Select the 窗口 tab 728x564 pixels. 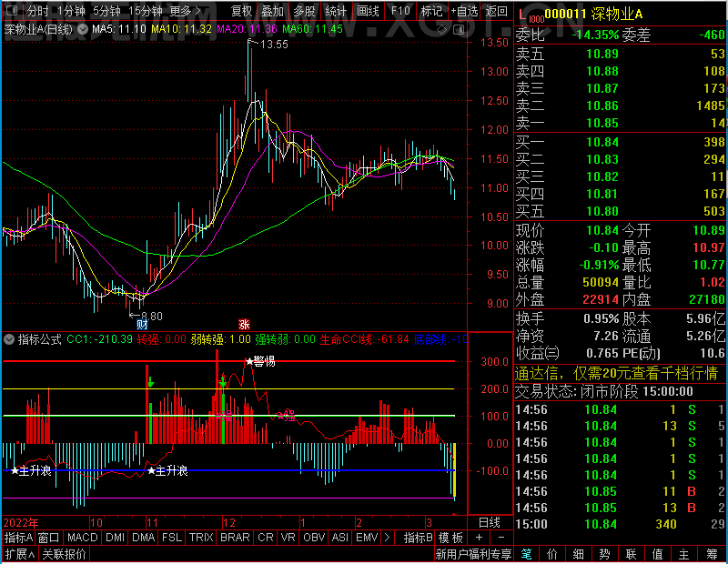click(x=49, y=538)
